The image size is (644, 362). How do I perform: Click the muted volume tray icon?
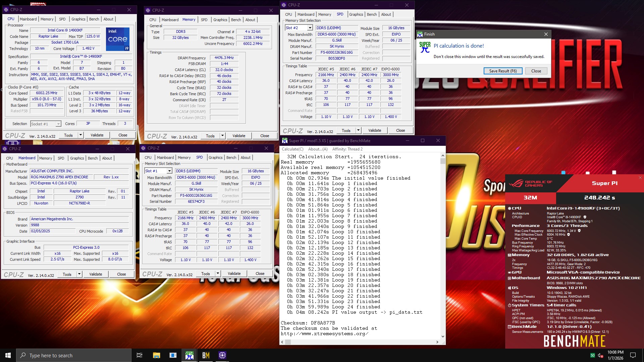click(600, 355)
